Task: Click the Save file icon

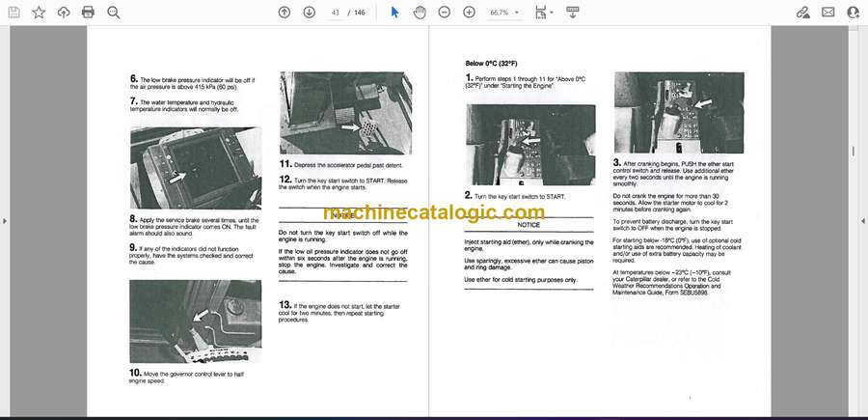Action: click(14, 13)
